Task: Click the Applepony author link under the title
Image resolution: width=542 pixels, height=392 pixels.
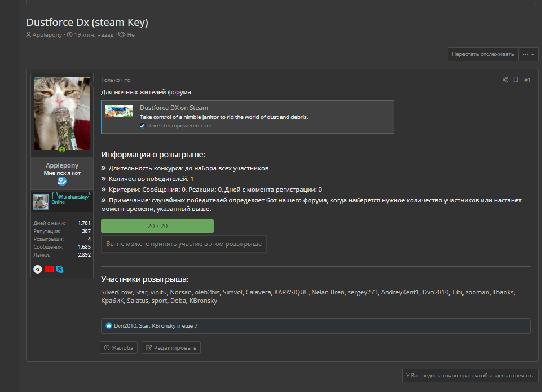Action: tap(47, 34)
